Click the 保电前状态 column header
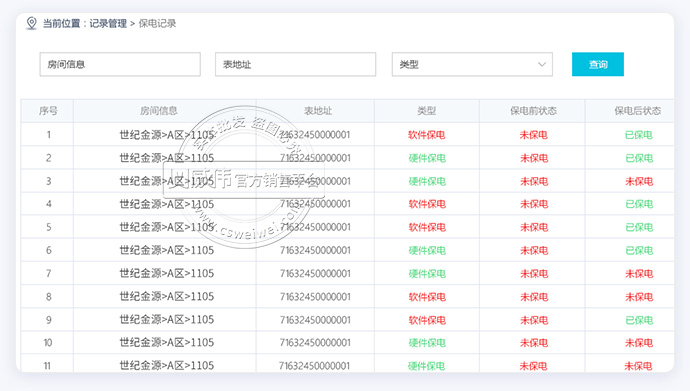The height and width of the screenshot is (391, 690). pos(533,111)
